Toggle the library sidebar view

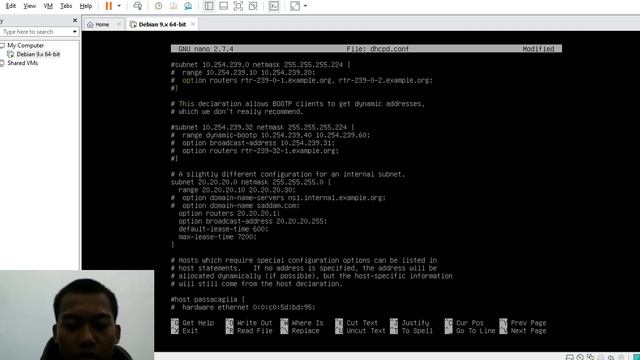tap(209, 6)
